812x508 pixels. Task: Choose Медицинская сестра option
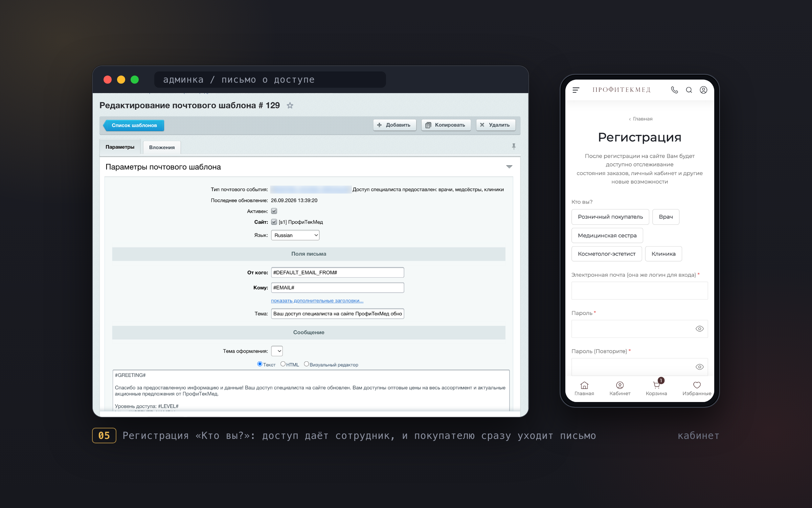[607, 235]
